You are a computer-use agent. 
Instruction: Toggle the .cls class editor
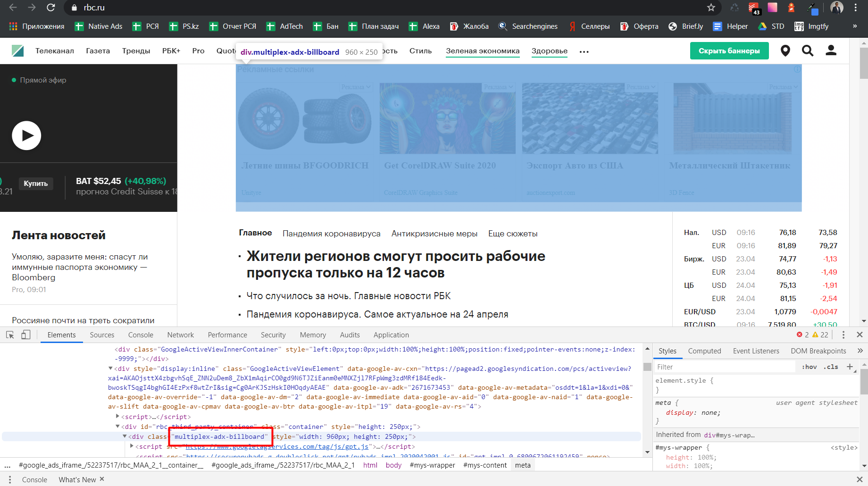click(831, 367)
